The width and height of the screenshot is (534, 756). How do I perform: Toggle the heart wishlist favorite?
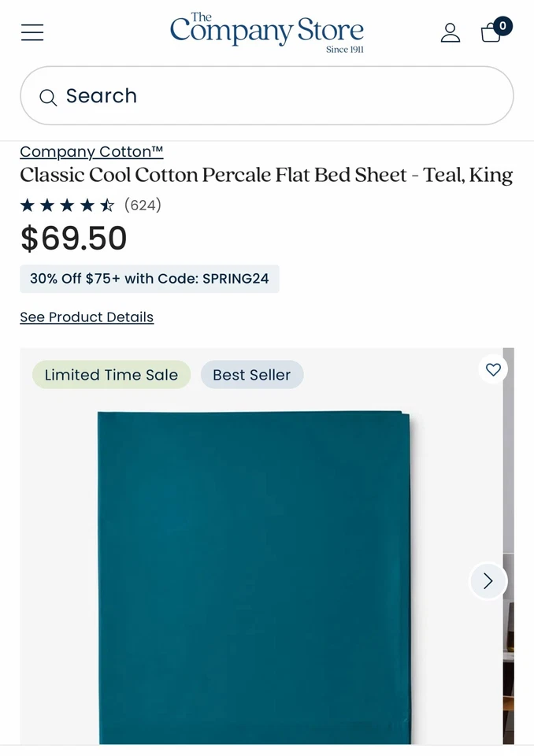tap(493, 369)
